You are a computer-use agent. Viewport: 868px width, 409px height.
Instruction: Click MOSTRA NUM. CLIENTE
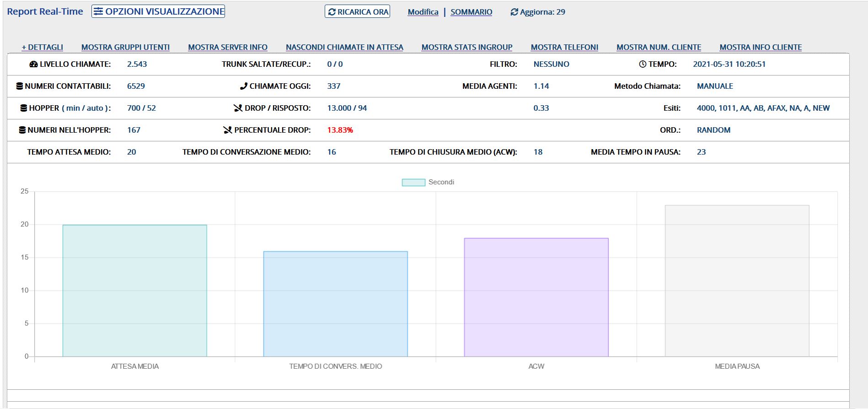click(x=659, y=47)
